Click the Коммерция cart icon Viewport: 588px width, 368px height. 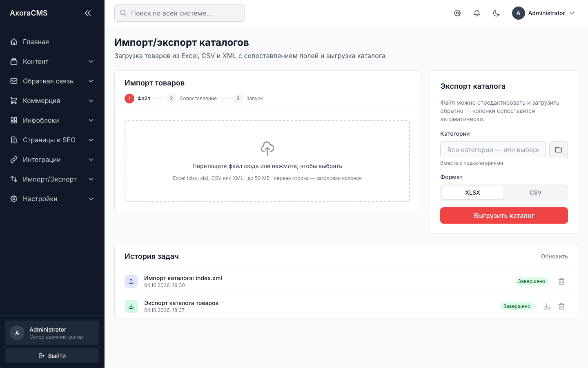tap(14, 101)
